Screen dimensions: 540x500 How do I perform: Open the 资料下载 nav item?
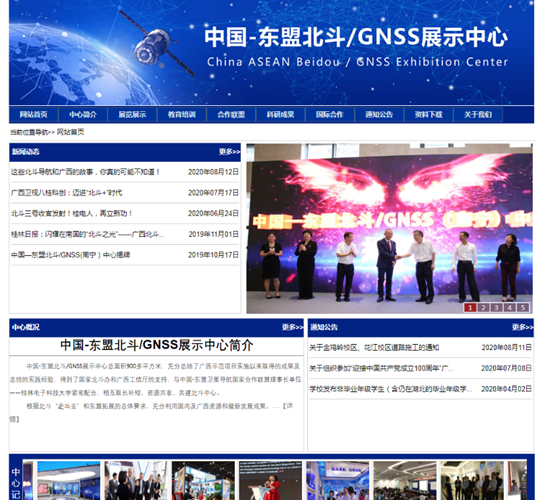tap(428, 114)
